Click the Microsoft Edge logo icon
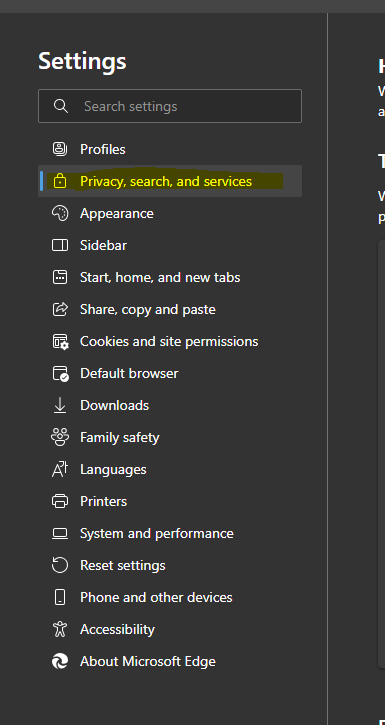Screen dimensions: 385x725 click(x=60, y=661)
